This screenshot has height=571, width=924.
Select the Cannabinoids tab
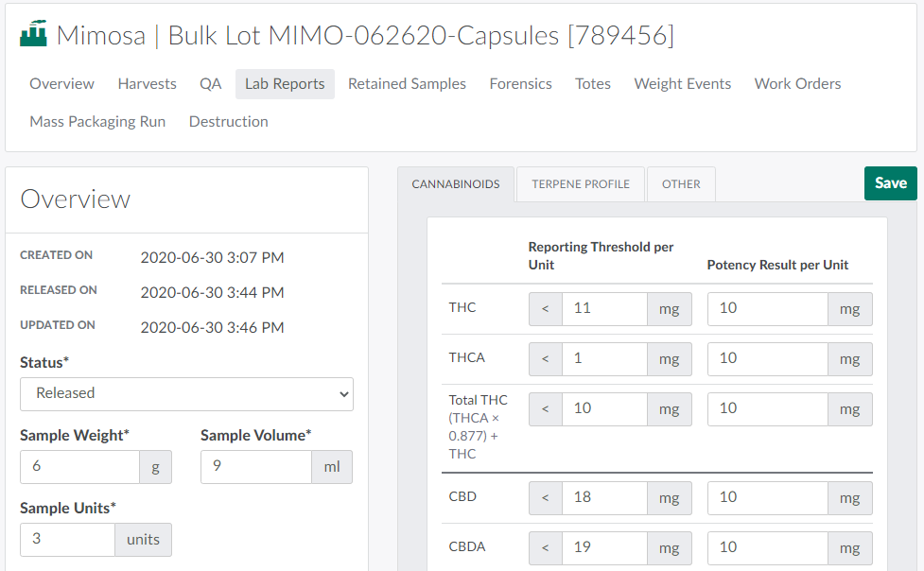456,184
